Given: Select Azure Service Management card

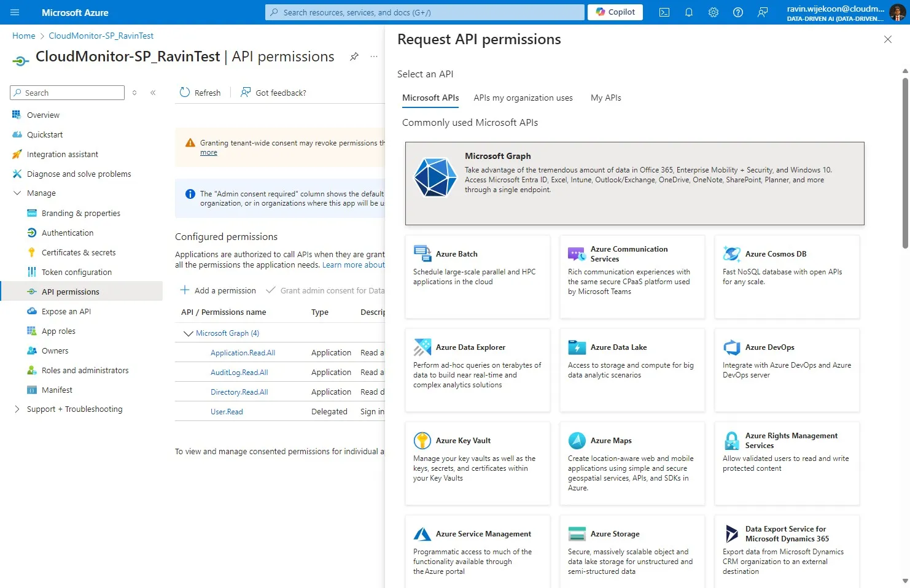Looking at the screenshot, I should pos(477,552).
